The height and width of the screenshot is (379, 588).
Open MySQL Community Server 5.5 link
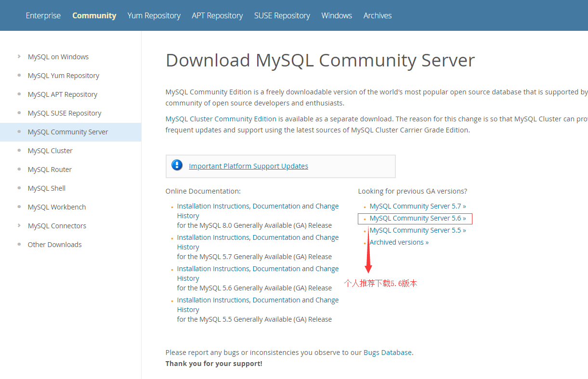click(418, 230)
